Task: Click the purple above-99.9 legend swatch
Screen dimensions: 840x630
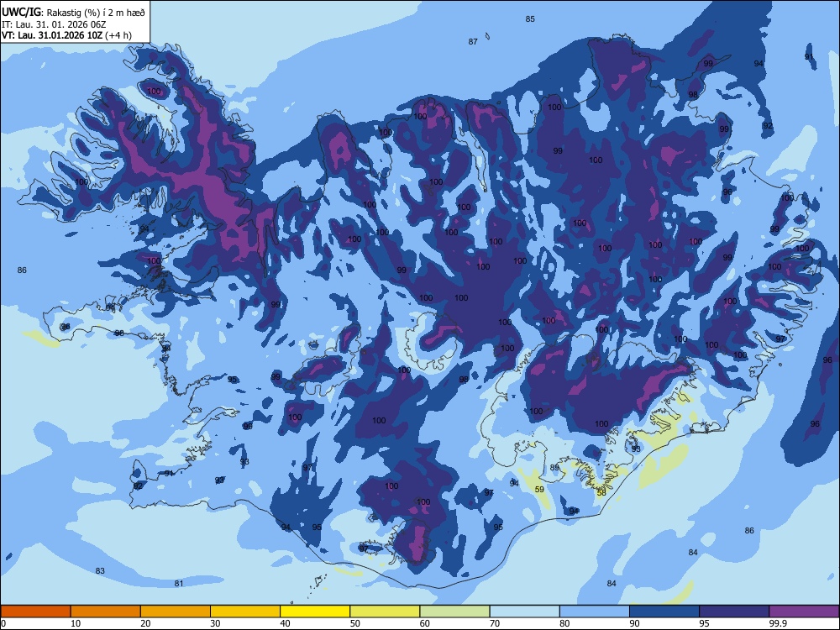Action: tap(804, 612)
